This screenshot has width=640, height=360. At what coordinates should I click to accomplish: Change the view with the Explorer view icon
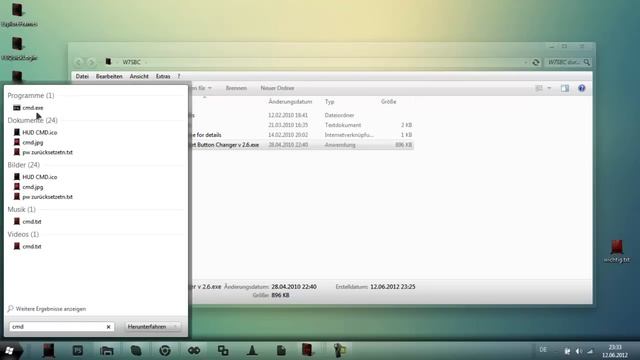coord(539,88)
